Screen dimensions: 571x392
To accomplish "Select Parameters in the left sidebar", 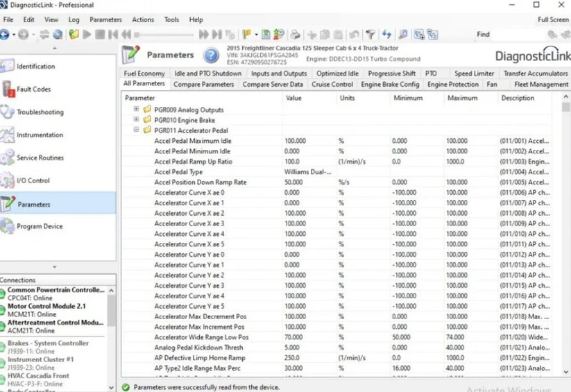I will pyautogui.click(x=58, y=203).
